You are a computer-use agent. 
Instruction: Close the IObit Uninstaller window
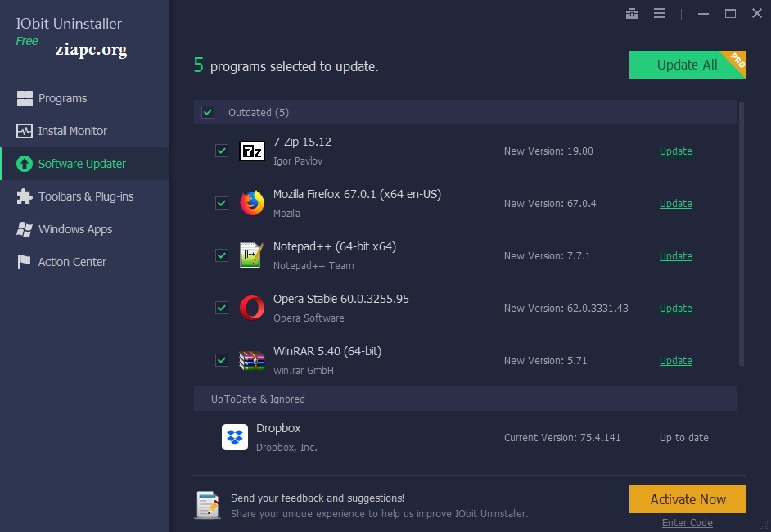pyautogui.click(x=757, y=13)
